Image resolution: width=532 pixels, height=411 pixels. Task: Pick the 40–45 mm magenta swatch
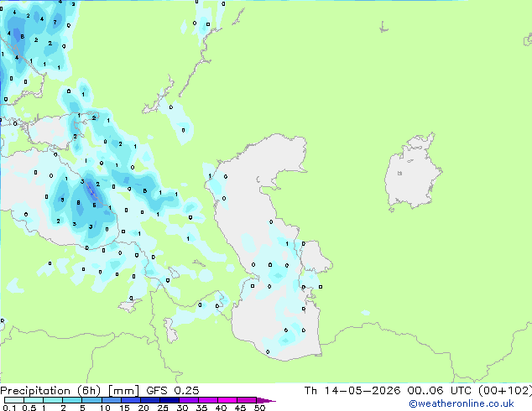click(x=227, y=400)
